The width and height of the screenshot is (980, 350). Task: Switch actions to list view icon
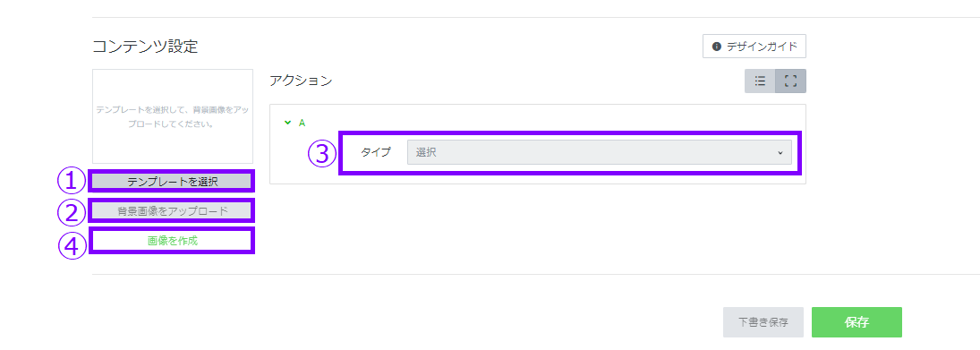point(760,81)
